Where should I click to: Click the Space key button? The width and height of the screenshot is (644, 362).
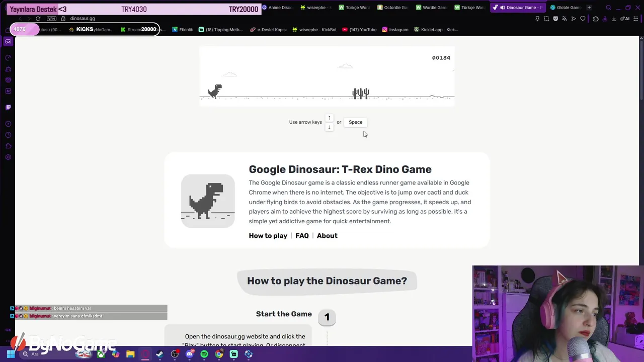(x=355, y=122)
